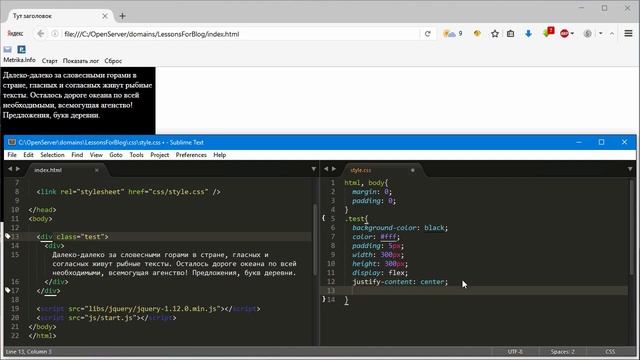Click the address bar URL field
Viewport: 640px width, 360px height.
click(x=241, y=34)
